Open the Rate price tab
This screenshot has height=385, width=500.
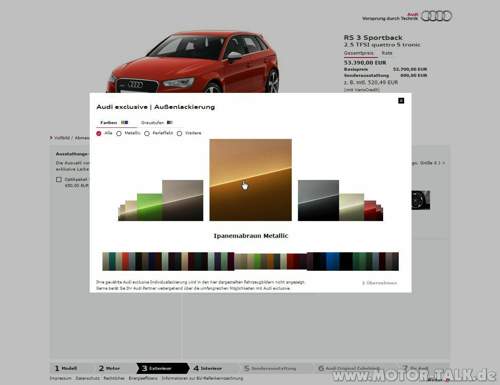tap(387, 53)
